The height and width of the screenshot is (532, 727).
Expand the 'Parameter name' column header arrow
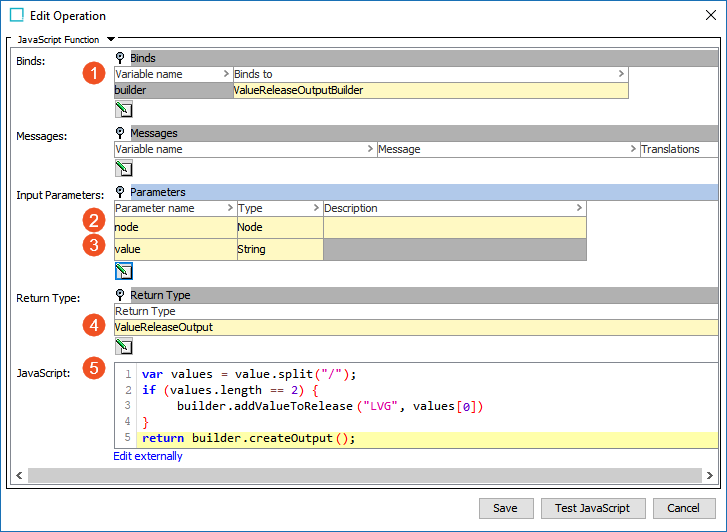click(229, 208)
